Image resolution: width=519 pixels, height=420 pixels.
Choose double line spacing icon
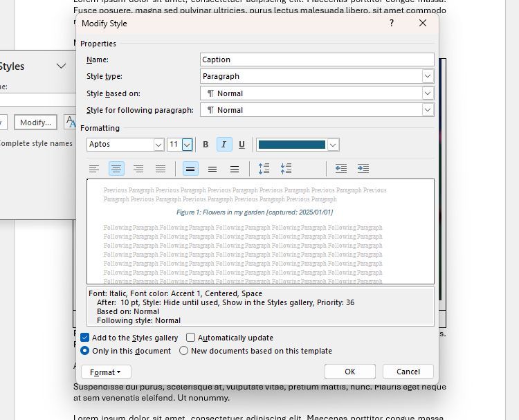[235, 169]
